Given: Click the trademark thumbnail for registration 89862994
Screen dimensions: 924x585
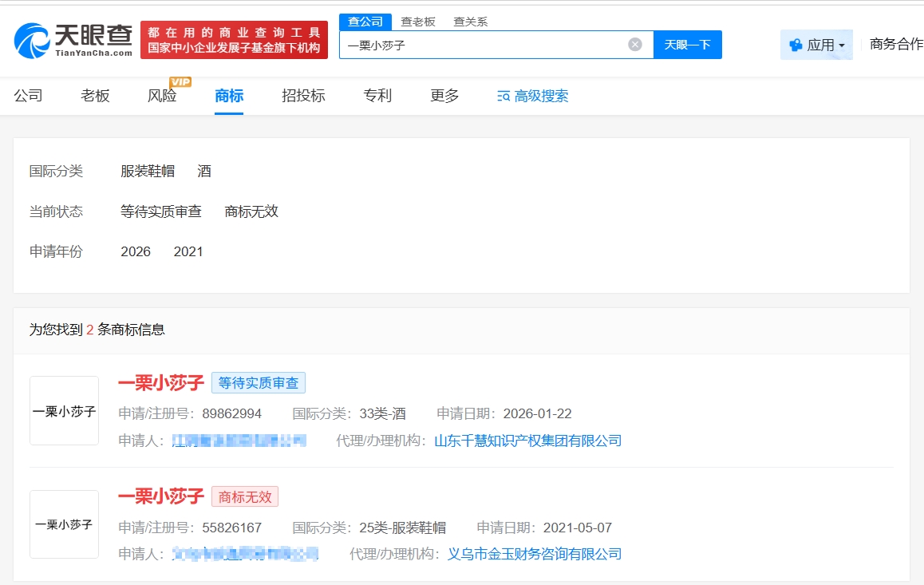Looking at the screenshot, I should click(x=64, y=411).
